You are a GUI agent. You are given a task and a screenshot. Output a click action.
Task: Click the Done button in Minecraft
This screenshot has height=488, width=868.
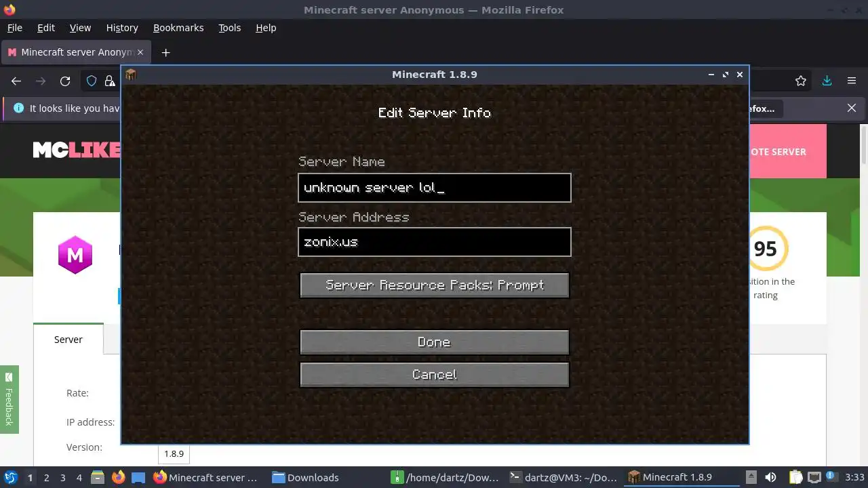pyautogui.click(x=434, y=342)
